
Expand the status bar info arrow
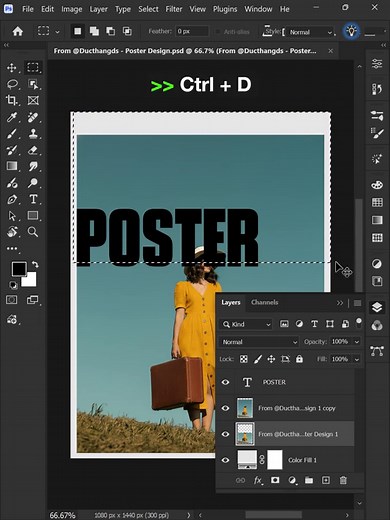click(x=189, y=515)
